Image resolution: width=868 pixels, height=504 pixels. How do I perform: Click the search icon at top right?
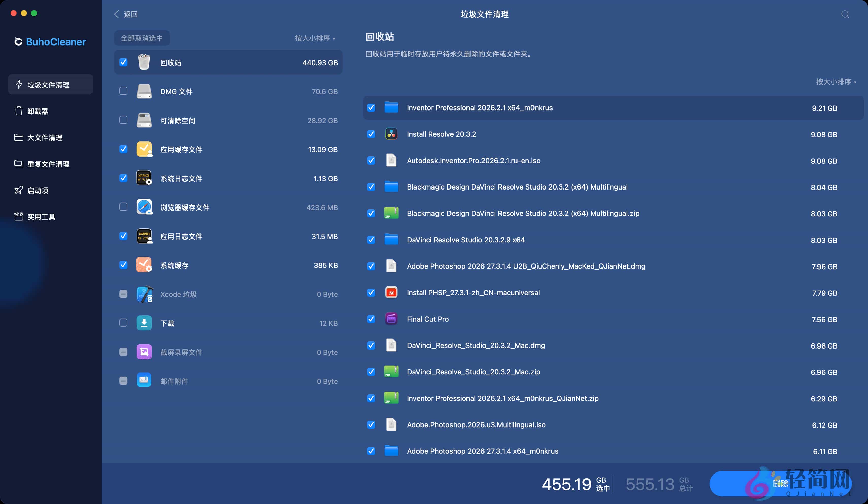click(845, 14)
